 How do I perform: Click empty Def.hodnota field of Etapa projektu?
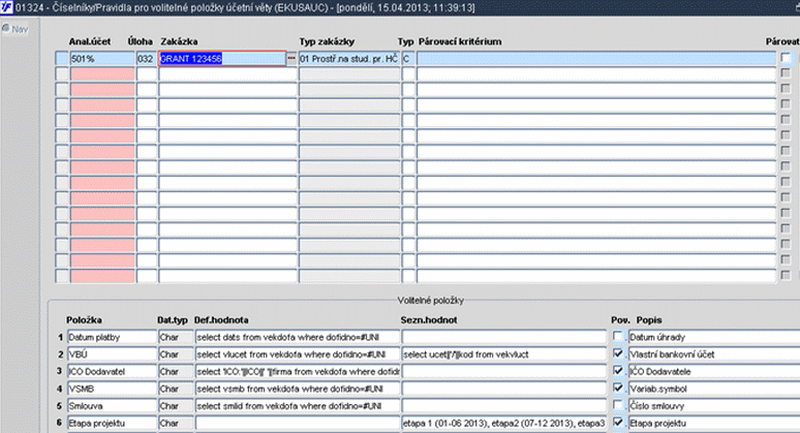[x=297, y=423]
